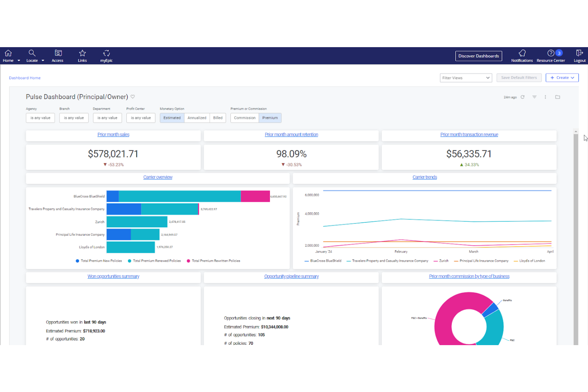
Task: Open Carrier trends link
Action: pos(425,177)
